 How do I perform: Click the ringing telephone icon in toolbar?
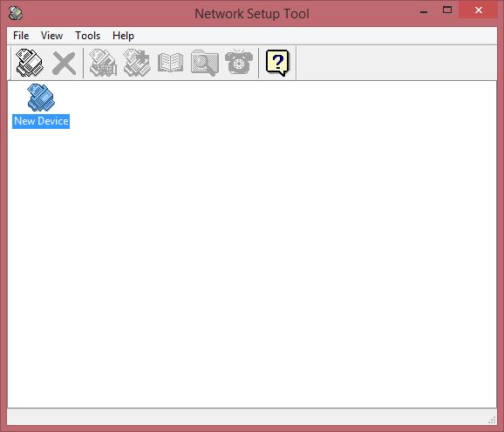pos(239,62)
